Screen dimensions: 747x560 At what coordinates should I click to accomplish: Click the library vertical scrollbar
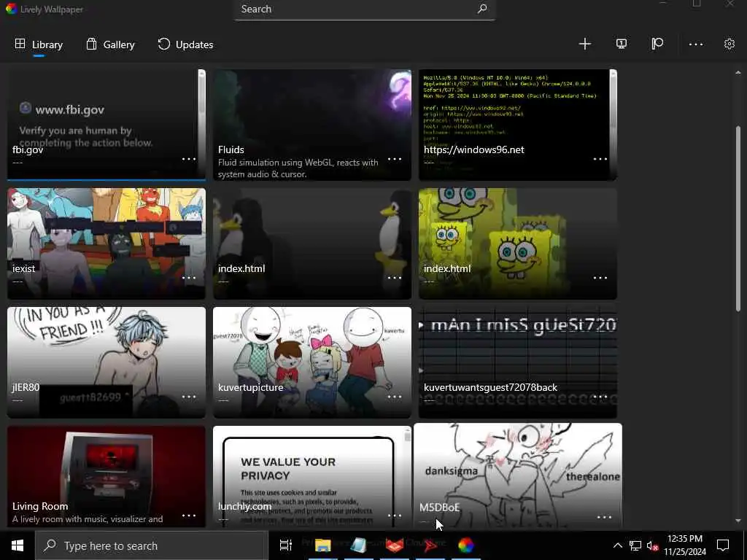pos(738,219)
